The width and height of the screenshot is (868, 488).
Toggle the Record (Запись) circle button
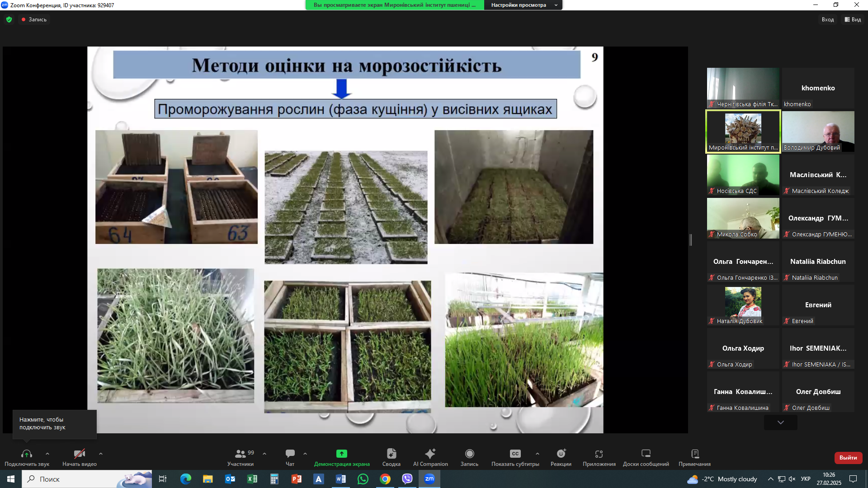click(469, 454)
